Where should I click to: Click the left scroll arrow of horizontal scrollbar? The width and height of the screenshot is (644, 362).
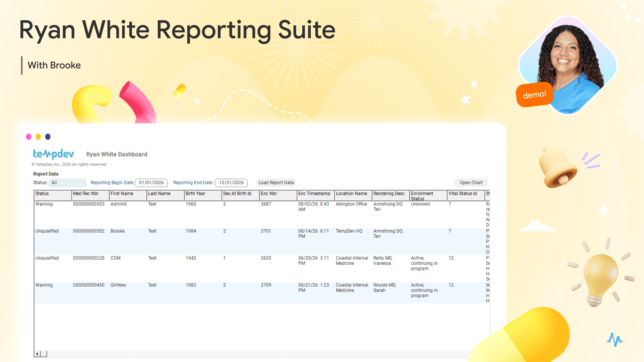pos(37,354)
